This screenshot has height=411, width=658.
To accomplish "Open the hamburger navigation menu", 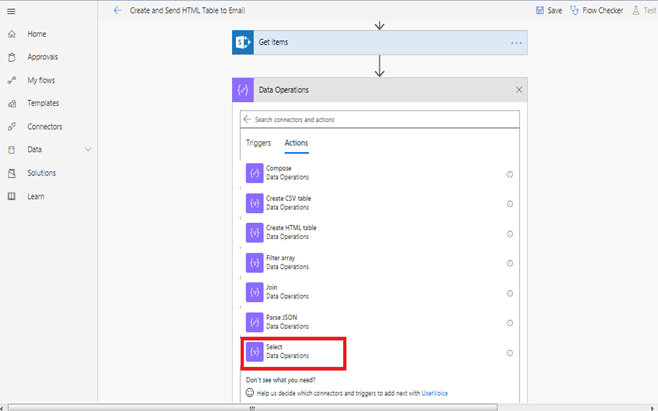I will coord(11,11).
